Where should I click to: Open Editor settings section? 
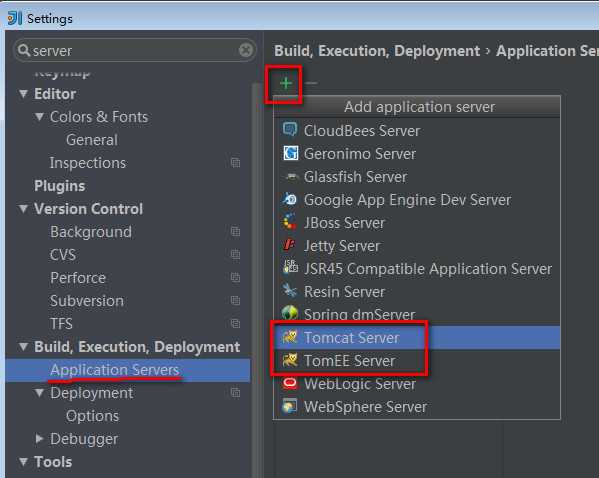click(55, 94)
